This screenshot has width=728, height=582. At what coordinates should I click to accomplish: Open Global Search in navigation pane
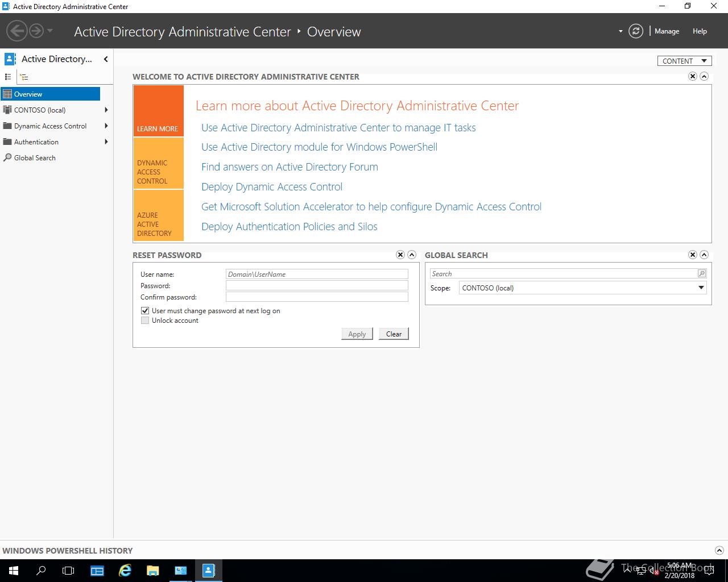point(35,158)
